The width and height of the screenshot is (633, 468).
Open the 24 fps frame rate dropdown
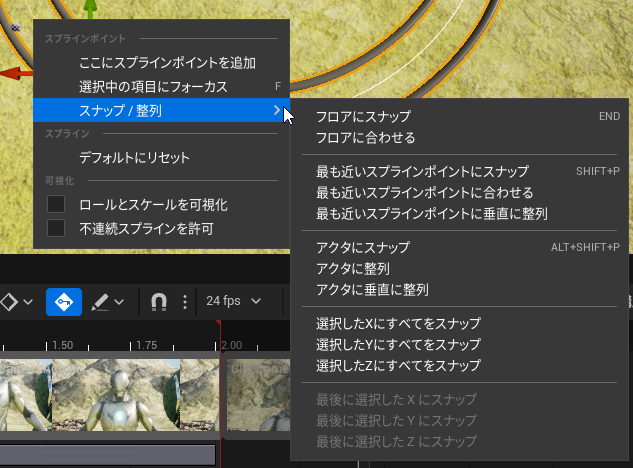pyautogui.click(x=233, y=301)
